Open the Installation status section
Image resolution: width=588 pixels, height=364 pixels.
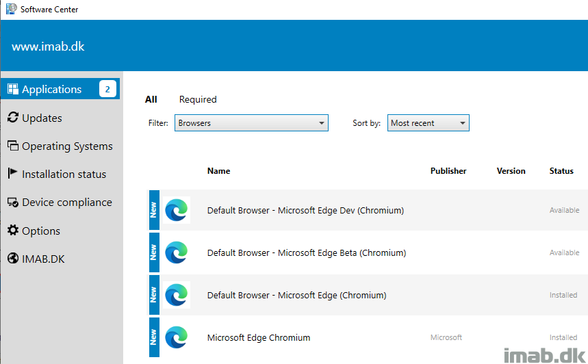click(x=64, y=174)
